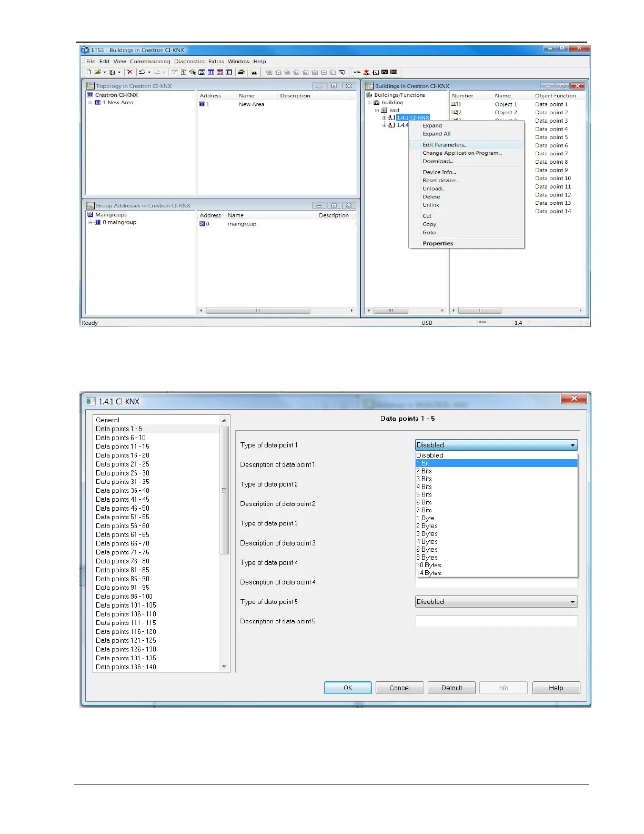
Task: Click the dropdown arrow beside Undo icon
Action: [149, 72]
